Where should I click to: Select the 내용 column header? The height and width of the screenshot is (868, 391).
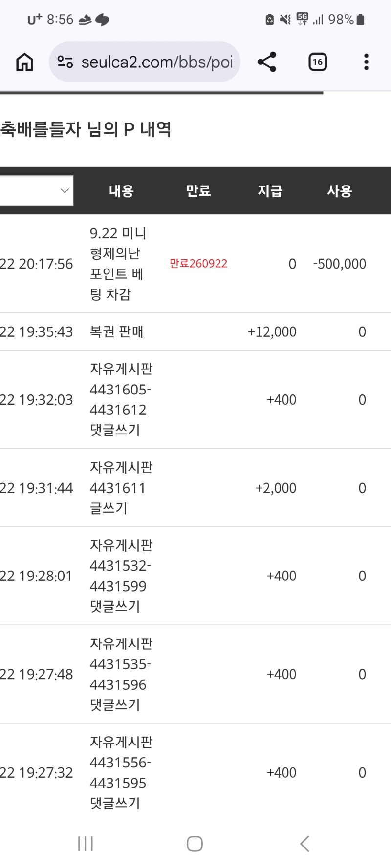coord(121,191)
